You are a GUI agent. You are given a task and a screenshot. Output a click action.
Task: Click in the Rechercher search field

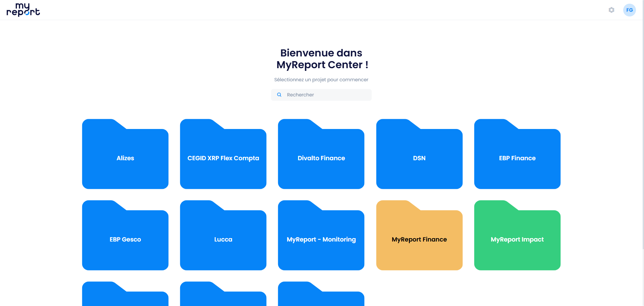(321, 95)
